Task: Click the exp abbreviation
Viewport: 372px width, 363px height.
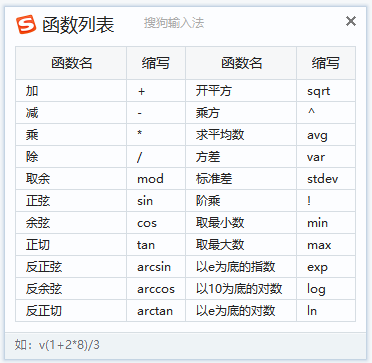Action: 317,268
